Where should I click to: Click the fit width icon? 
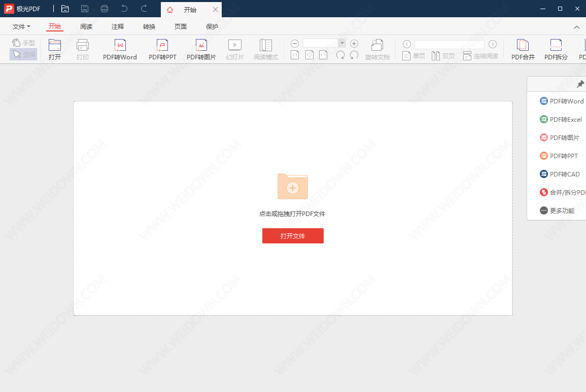coord(323,55)
